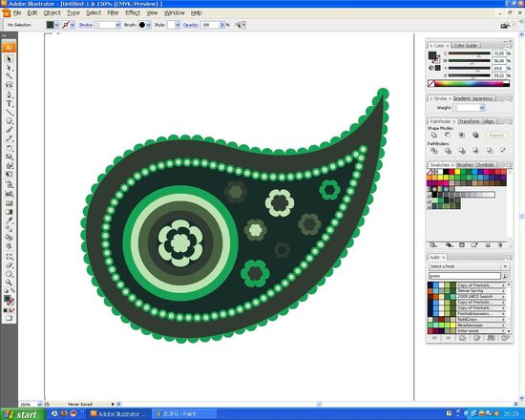Image resolution: width=525 pixels, height=420 pixels.
Task: Select the 'Denver Spring' kuler theme
Action: point(467,291)
